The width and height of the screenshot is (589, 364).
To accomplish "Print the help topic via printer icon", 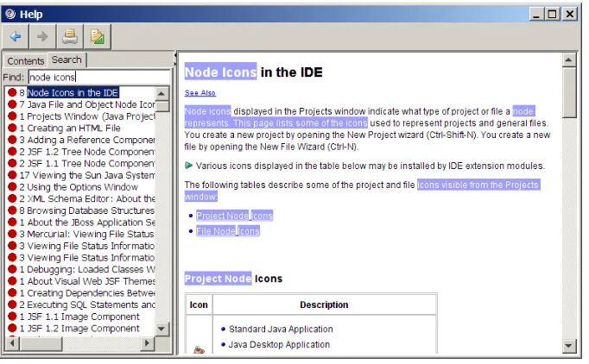I will [x=70, y=36].
